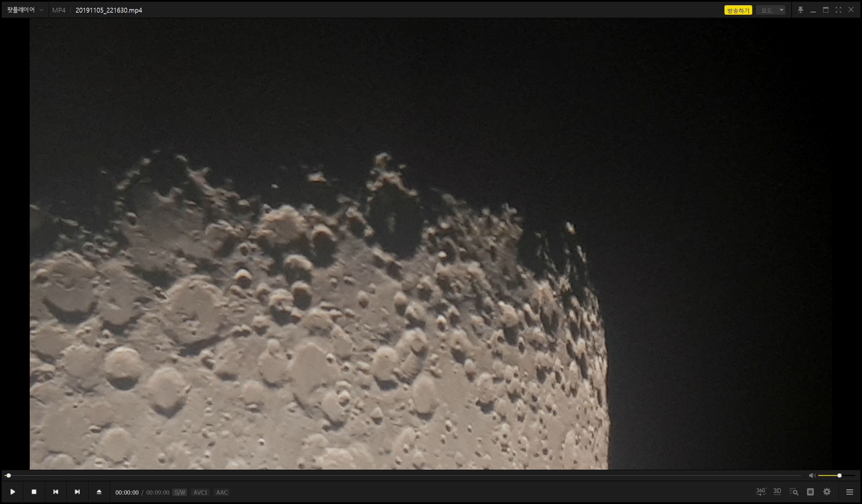Stop the video with the stop button
This screenshot has width=862, height=504.
click(34, 492)
